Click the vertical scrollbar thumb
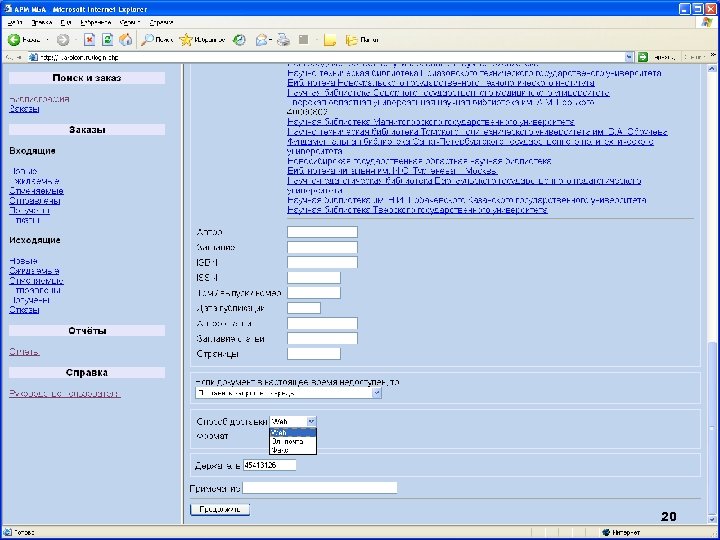This screenshot has width=720, height=540. click(712, 428)
